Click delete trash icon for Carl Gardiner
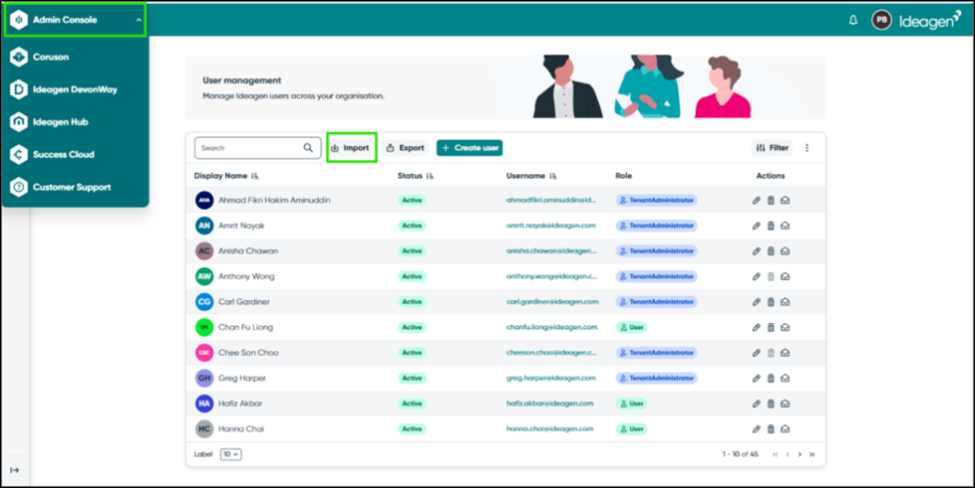 pos(771,302)
